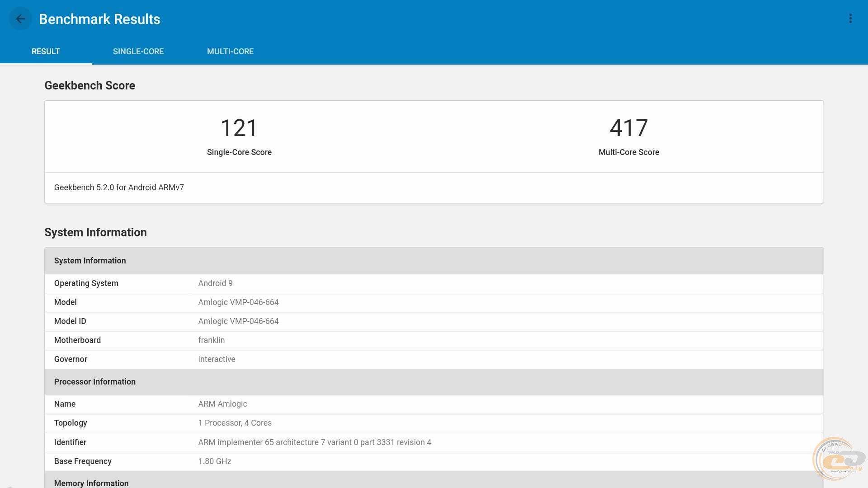Switch to the MULTI-CORE tab

coord(230,52)
